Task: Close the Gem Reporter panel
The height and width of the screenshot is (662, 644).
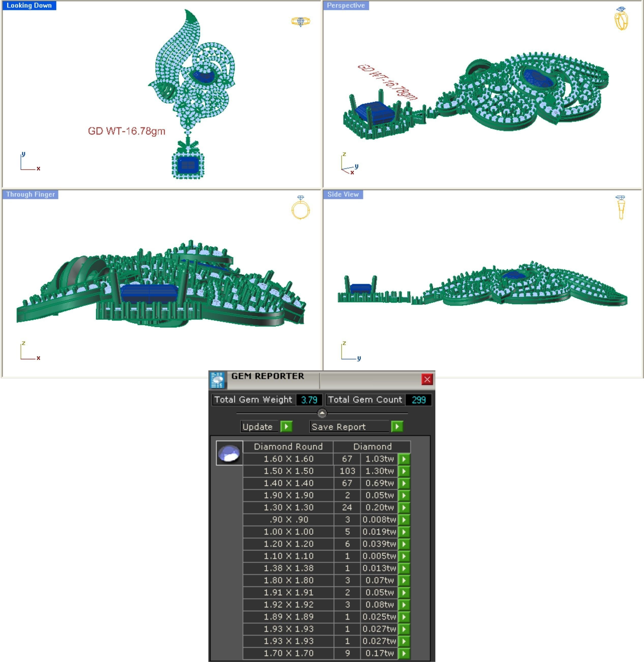Action: (427, 380)
